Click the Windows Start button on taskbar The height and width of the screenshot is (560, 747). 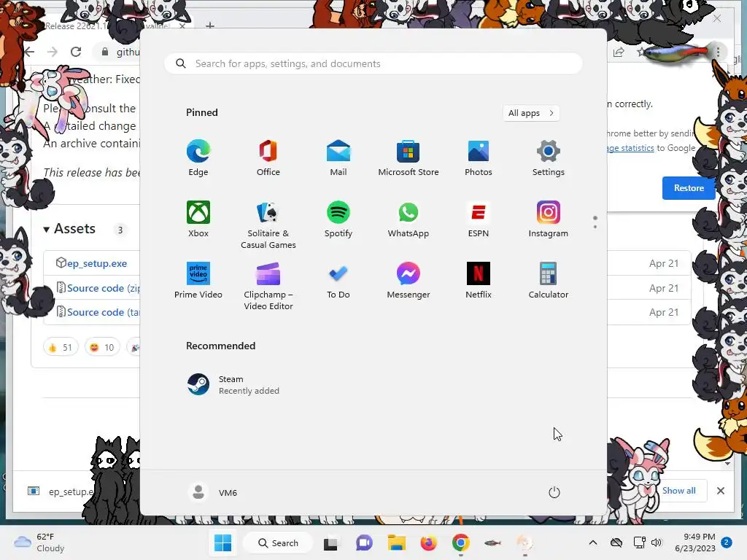click(x=223, y=542)
